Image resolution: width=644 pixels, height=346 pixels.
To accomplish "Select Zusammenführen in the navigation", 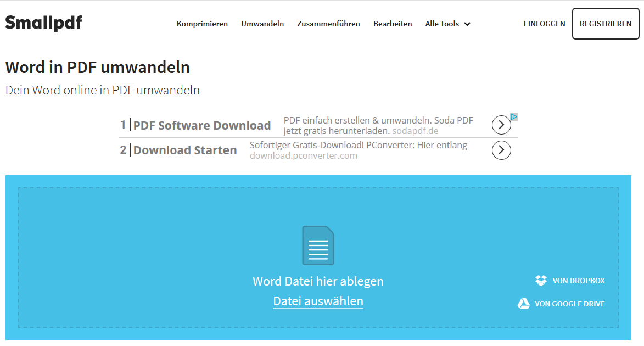I will (x=328, y=24).
